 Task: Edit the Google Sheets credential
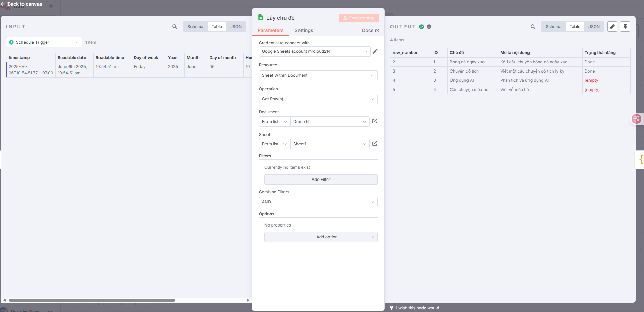click(375, 51)
